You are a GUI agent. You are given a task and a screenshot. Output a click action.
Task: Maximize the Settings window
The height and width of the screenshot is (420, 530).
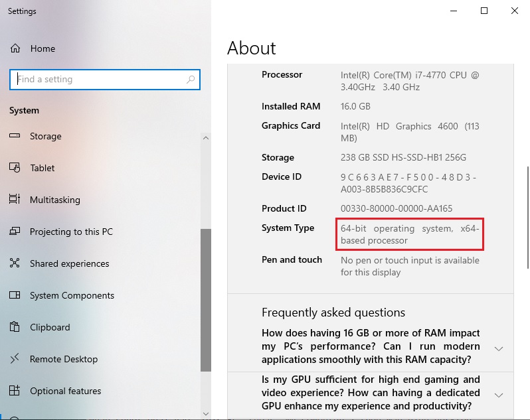coord(484,11)
